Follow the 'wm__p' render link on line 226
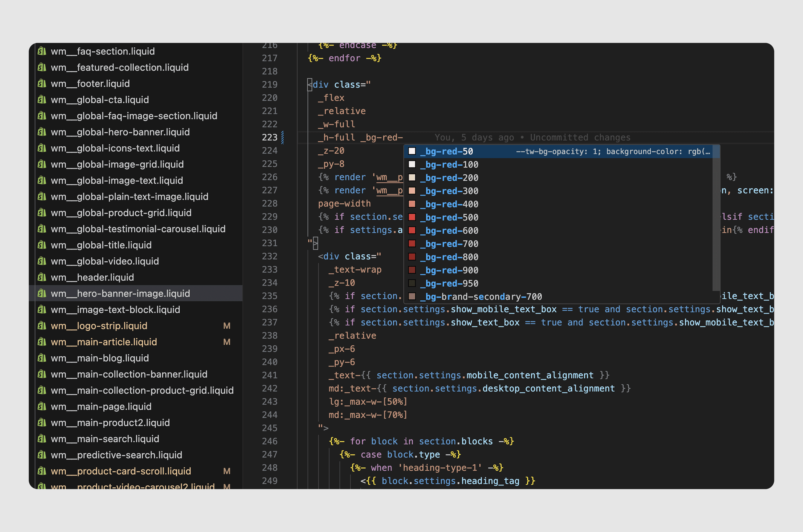The image size is (803, 532). [x=389, y=177]
